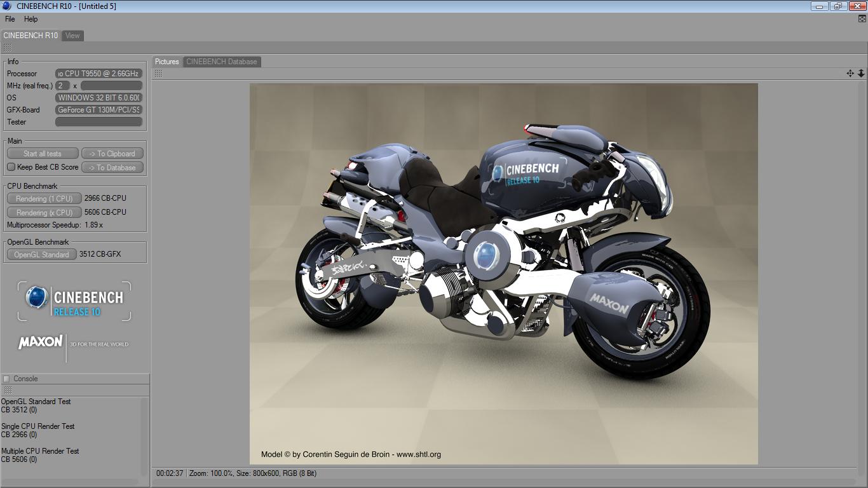The width and height of the screenshot is (868, 488).
Task: Click the GFX-Board field
Action: coord(98,110)
